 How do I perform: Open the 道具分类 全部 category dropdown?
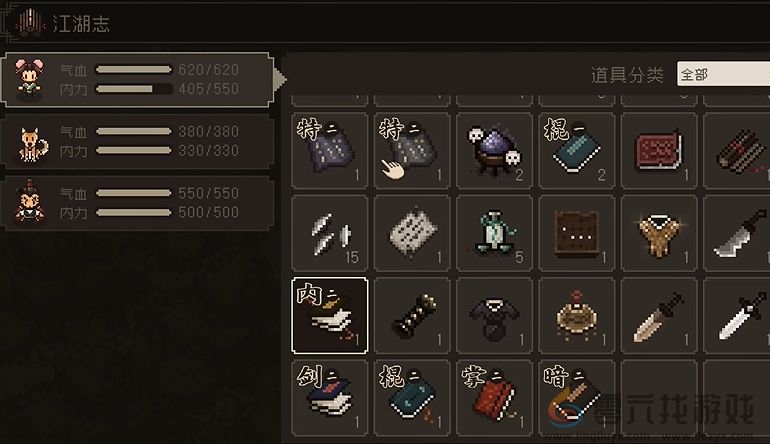[x=723, y=74]
